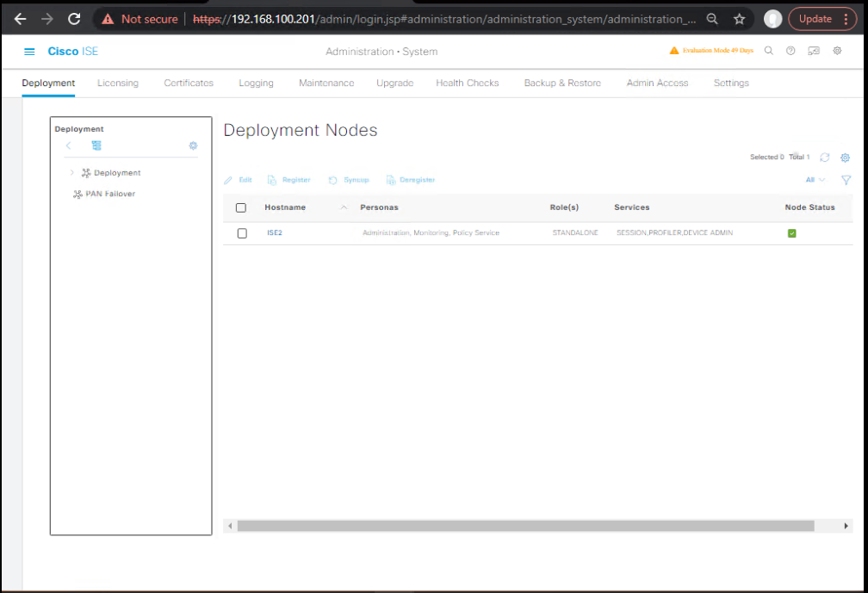Expand the Deployment tree node chevron
Screen dimensions: 868x593
click(x=72, y=173)
